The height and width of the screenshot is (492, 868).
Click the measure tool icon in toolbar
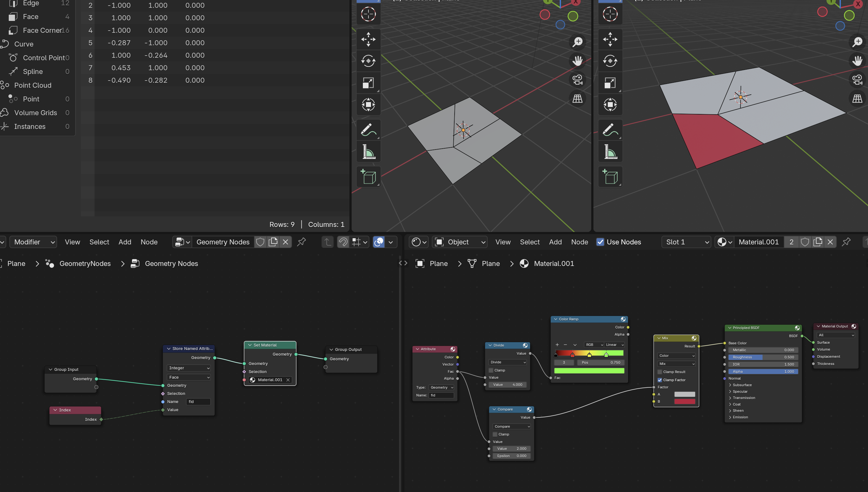click(x=368, y=151)
